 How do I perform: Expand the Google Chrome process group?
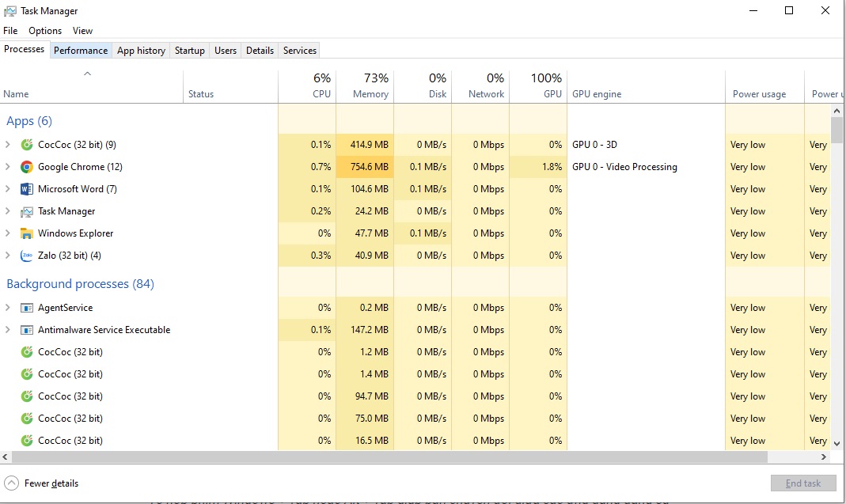point(8,167)
